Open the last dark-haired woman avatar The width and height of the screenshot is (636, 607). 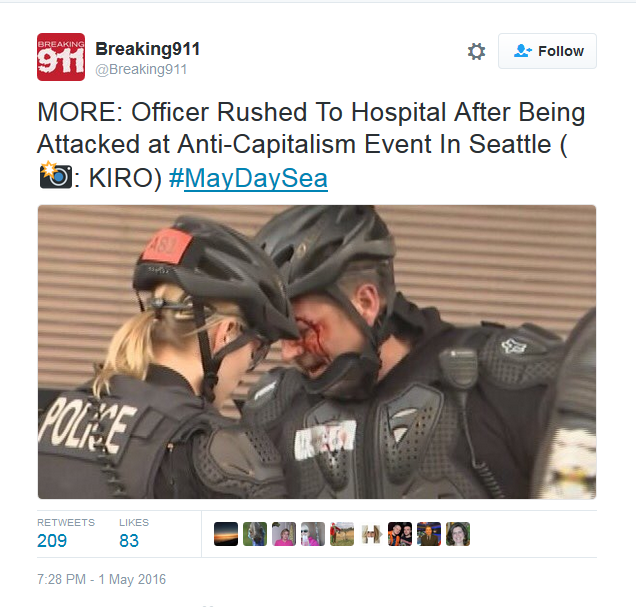coord(458,534)
